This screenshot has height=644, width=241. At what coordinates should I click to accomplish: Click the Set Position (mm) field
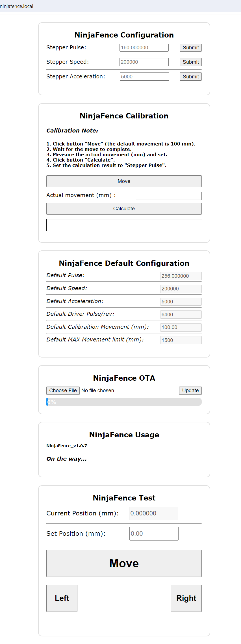pyautogui.click(x=154, y=534)
